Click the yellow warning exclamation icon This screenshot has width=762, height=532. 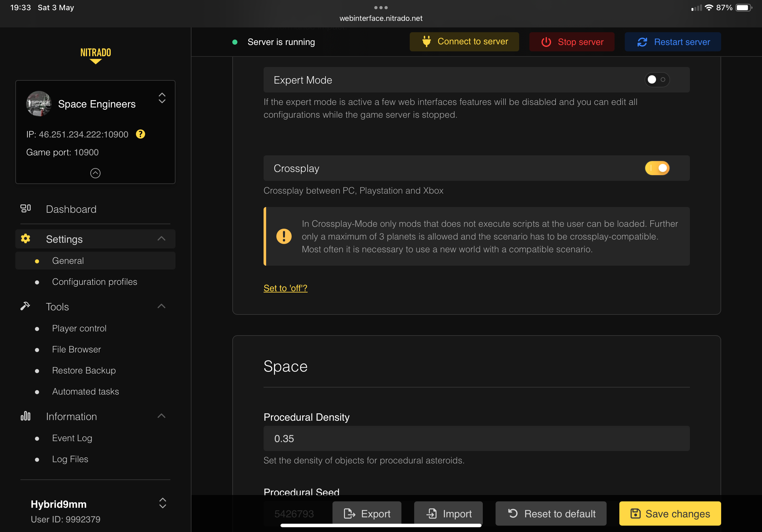284,236
